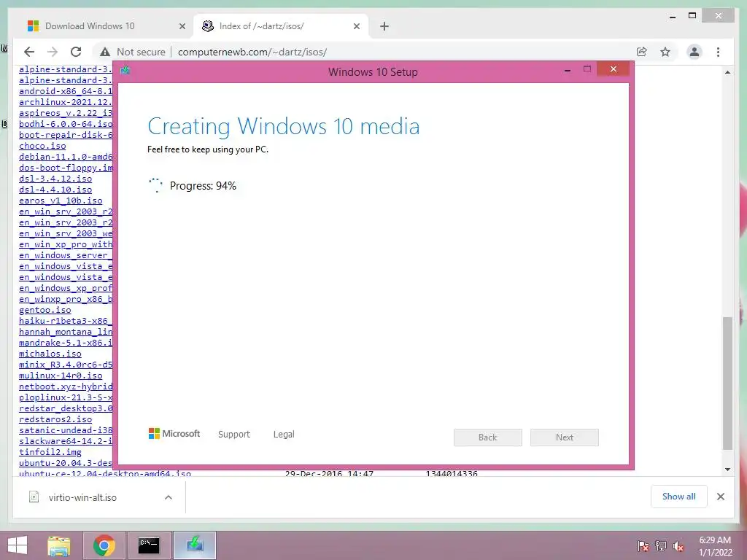Close the Index of /~dartz/isos/ tab
The image size is (747, 560).
pos(356,26)
